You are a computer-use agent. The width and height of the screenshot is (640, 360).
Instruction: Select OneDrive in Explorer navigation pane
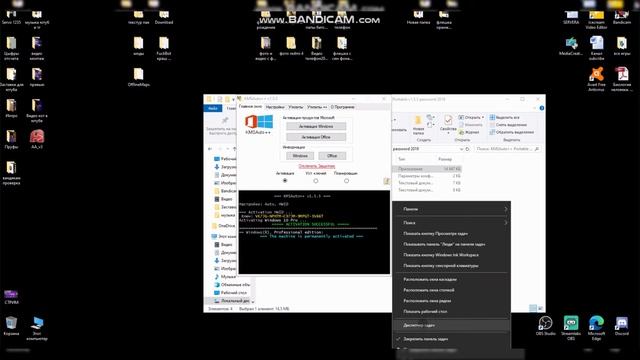[224, 226]
